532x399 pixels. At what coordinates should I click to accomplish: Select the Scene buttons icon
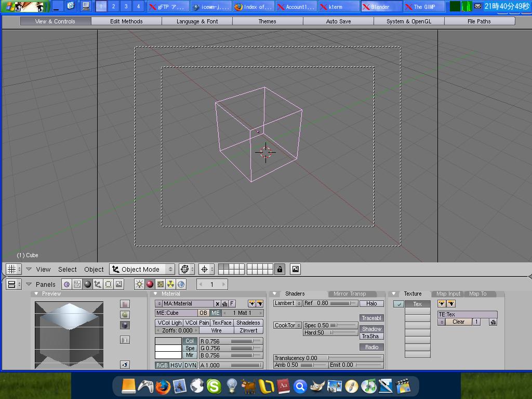(119, 284)
